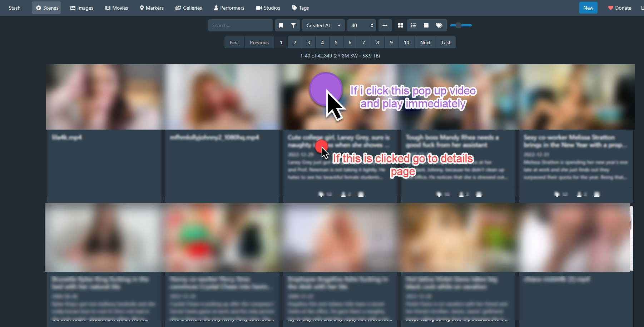
Task: Jump to page 9
Action: 391,42
